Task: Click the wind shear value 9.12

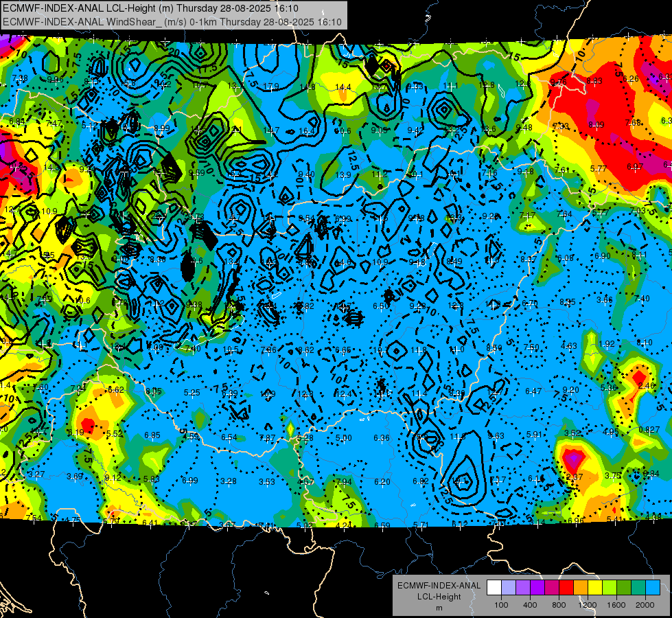Action: point(113,478)
